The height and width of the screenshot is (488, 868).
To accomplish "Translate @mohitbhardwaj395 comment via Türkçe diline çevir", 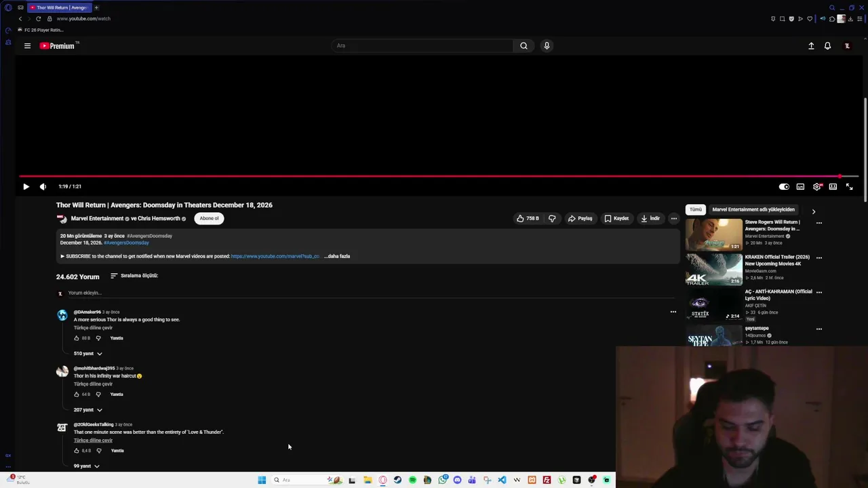I will [93, 384].
